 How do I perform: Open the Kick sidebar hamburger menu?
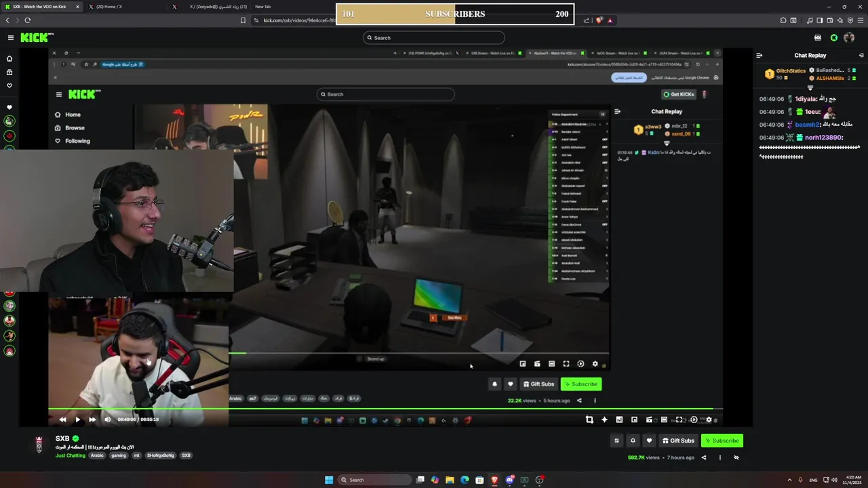click(11, 38)
